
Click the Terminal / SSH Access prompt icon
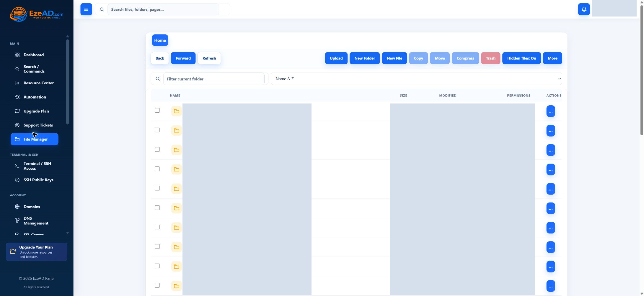coord(17,166)
